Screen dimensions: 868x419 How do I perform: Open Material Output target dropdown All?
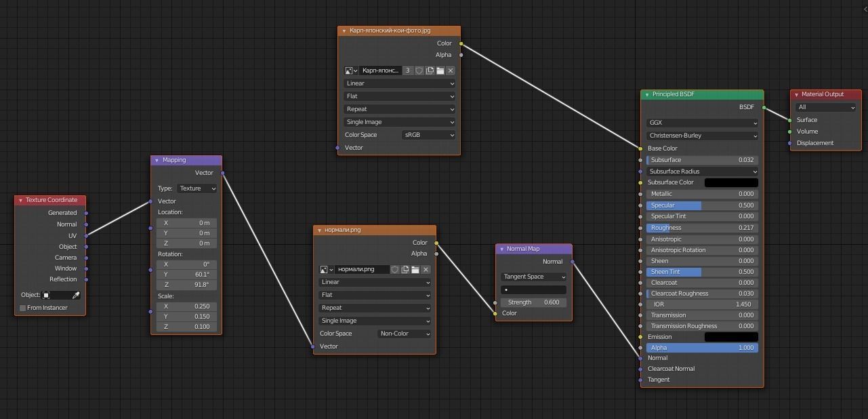826,107
